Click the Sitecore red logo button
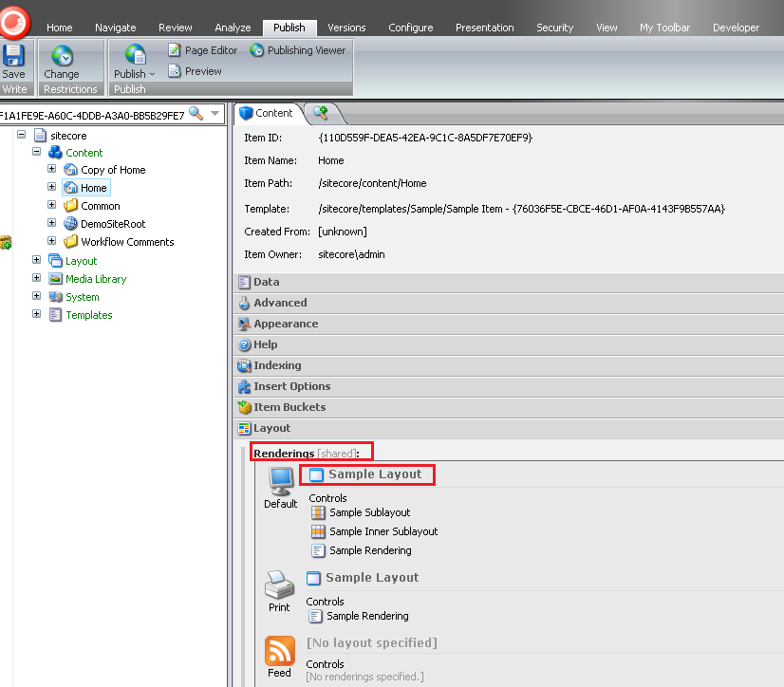 coord(13,22)
